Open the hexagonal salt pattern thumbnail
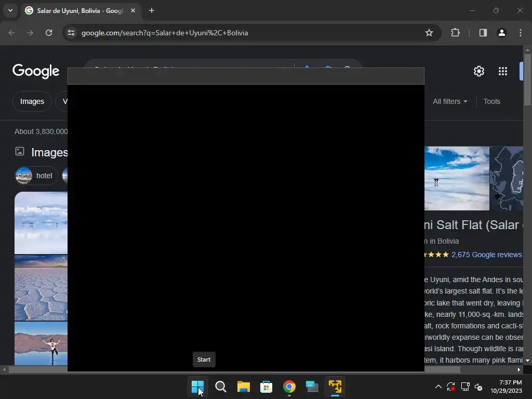Screen dimensions: 532x399 (41, 288)
